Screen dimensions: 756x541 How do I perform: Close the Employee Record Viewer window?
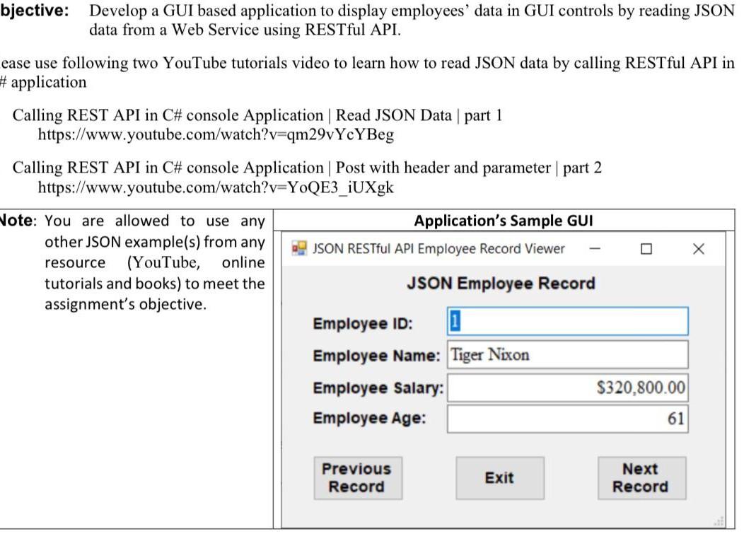coord(698,249)
